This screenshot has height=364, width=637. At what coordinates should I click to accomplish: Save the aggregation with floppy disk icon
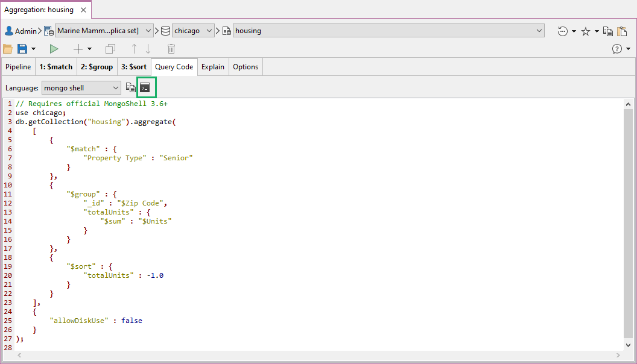pos(22,49)
